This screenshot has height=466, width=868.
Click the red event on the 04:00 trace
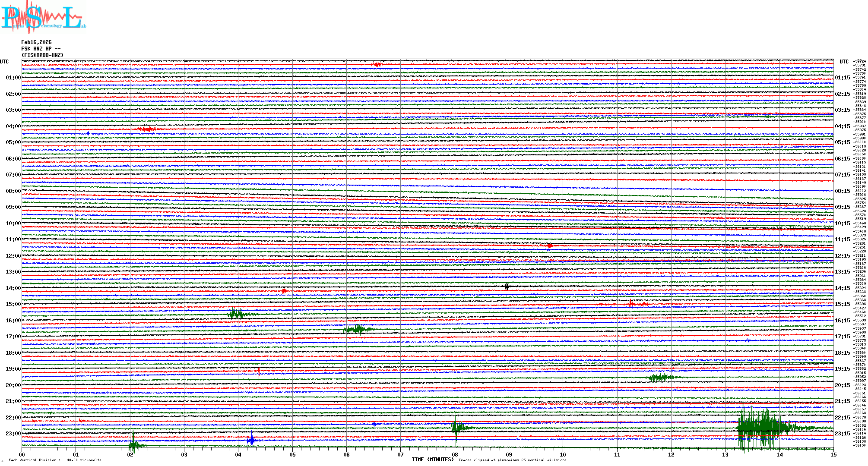[147, 129]
